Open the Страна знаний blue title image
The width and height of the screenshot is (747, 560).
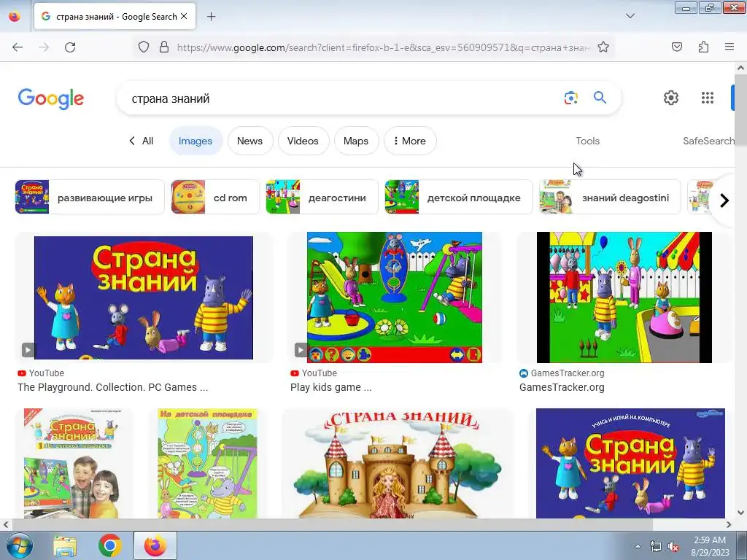[x=144, y=297]
